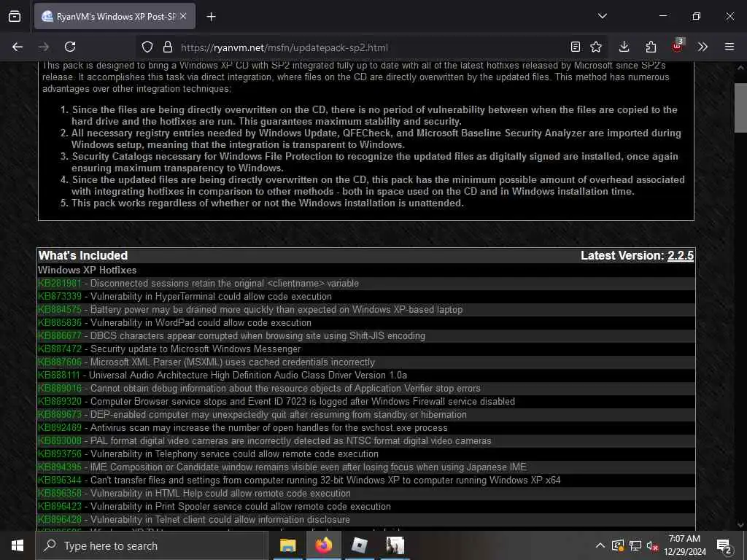This screenshot has width=747, height=560.
Task: Click the scrollbar up arrow
Action: click(740, 68)
